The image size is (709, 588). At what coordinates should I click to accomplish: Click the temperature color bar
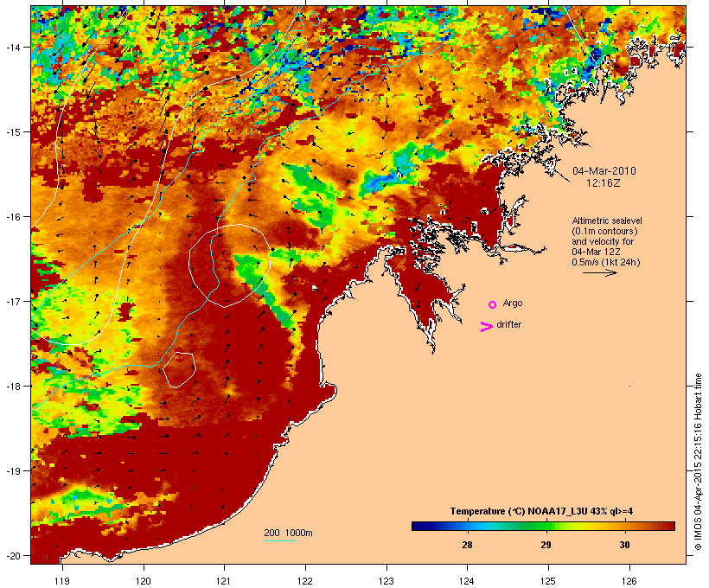(x=543, y=526)
